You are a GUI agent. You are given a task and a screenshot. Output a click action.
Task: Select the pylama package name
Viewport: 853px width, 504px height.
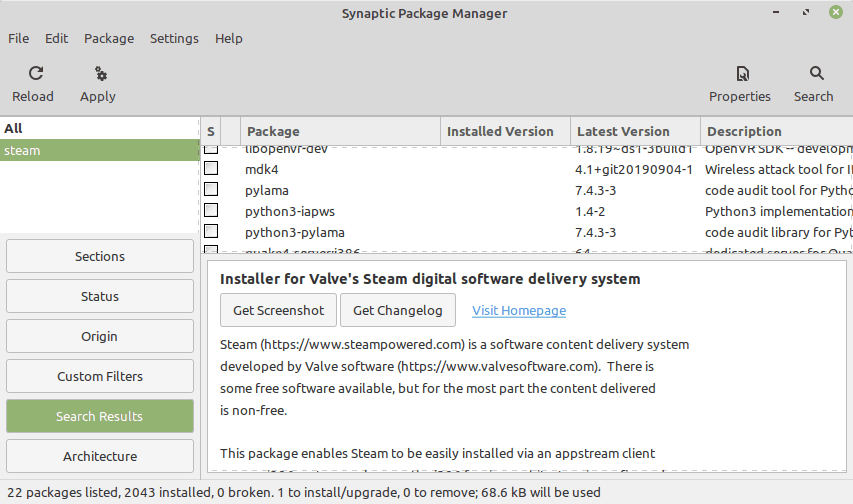[267, 190]
